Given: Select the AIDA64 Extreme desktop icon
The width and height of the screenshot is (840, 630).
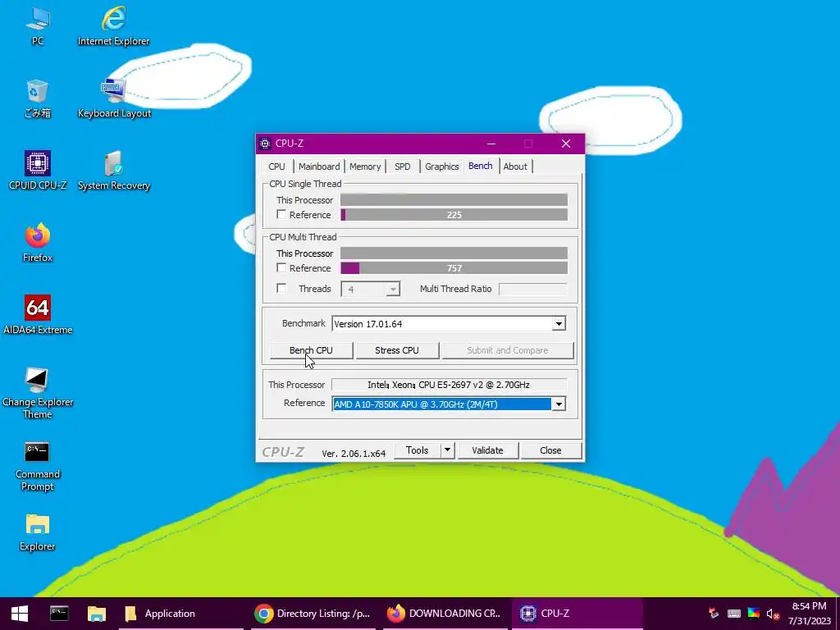Looking at the screenshot, I should pos(38,315).
